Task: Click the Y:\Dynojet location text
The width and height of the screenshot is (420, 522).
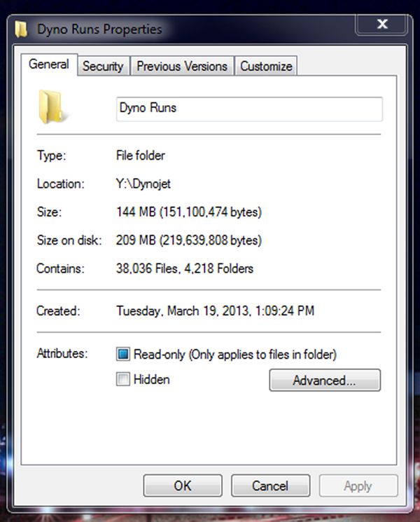Action: click(143, 184)
